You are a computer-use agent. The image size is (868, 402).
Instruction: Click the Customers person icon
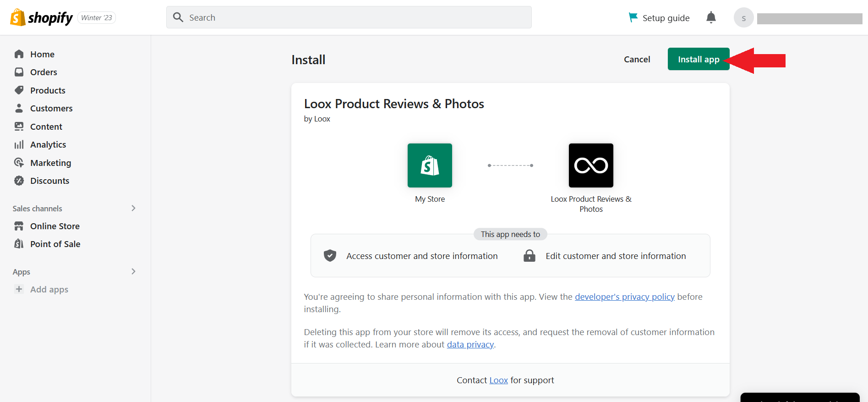click(19, 108)
